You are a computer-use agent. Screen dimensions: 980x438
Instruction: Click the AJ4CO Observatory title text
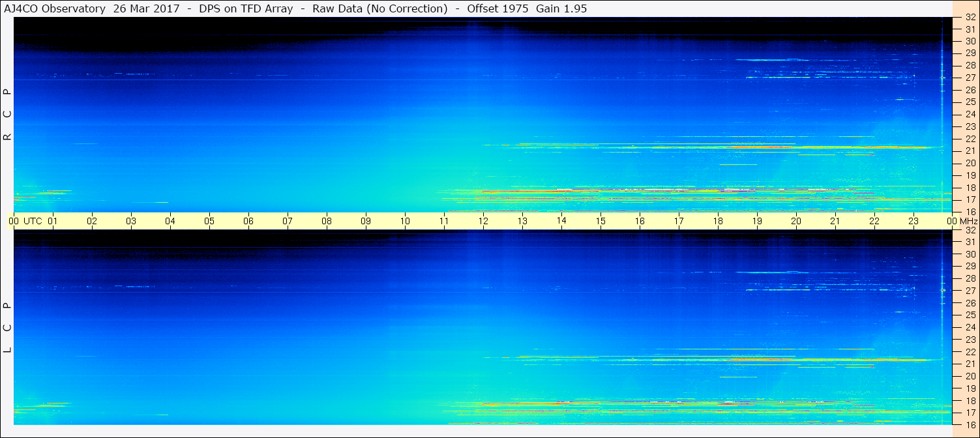coord(55,8)
